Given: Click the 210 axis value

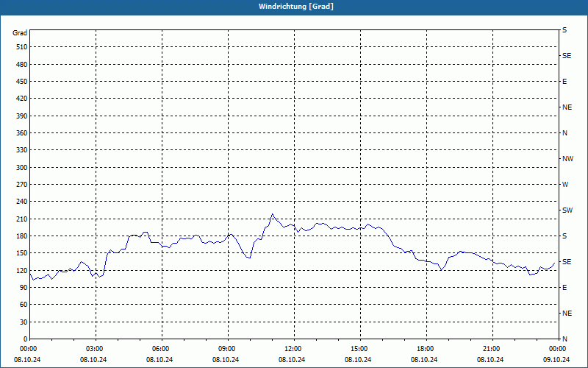Looking at the screenshot, I should [22, 219].
